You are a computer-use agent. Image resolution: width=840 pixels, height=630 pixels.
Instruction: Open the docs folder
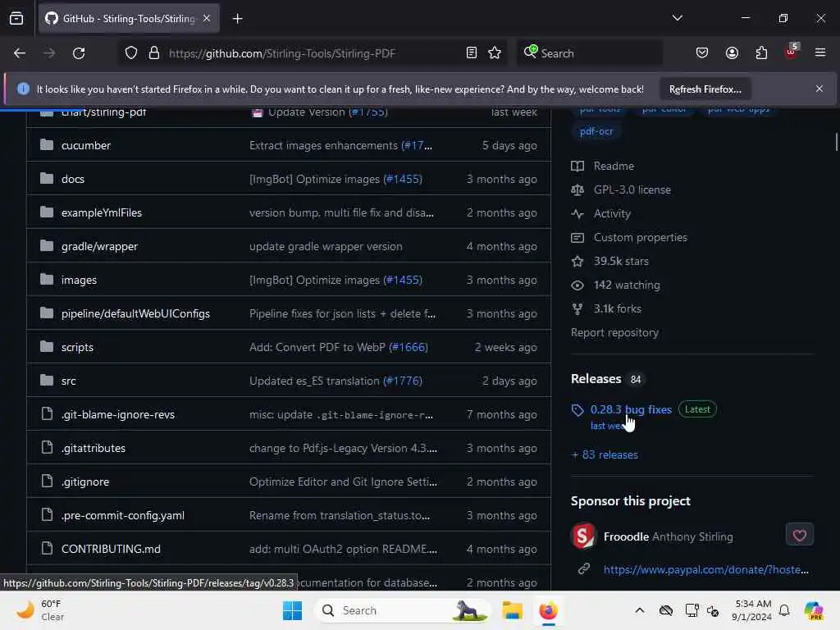click(73, 179)
